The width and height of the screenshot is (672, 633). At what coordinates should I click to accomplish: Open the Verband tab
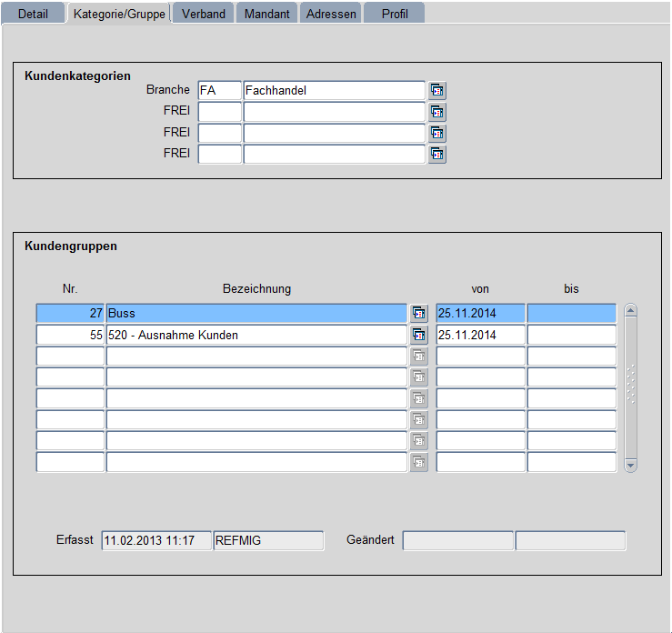coord(204,14)
